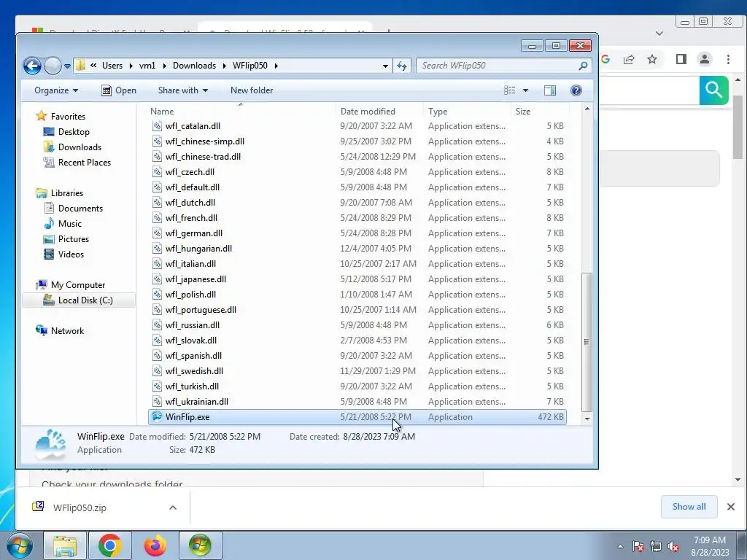Open Firefox from the taskbar
747x560 pixels.
(x=155, y=545)
